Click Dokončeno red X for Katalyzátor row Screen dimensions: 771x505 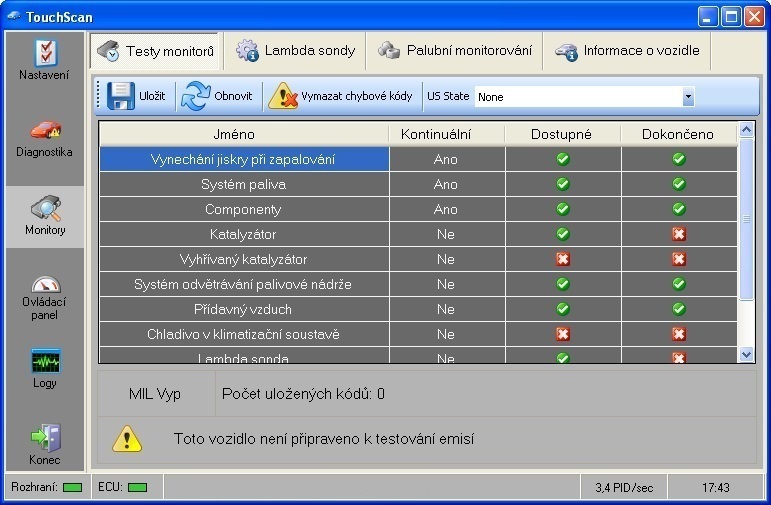click(x=679, y=234)
